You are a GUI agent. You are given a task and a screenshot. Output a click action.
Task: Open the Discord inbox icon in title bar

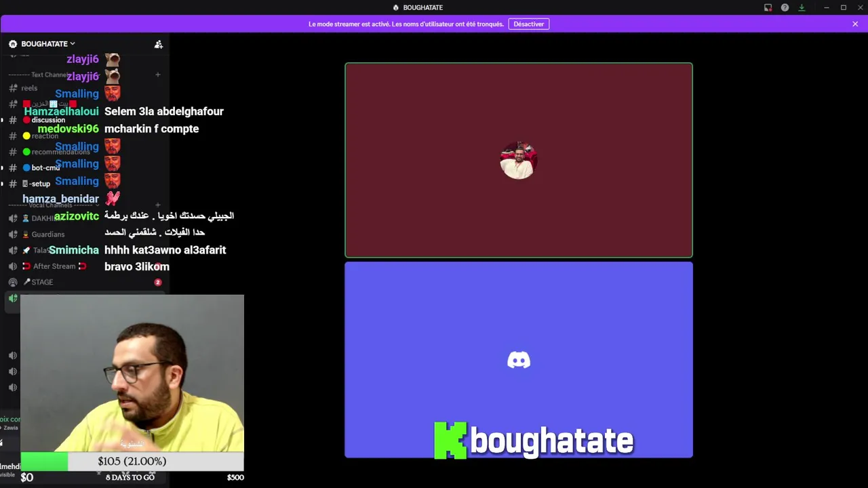pyautogui.click(x=768, y=7)
